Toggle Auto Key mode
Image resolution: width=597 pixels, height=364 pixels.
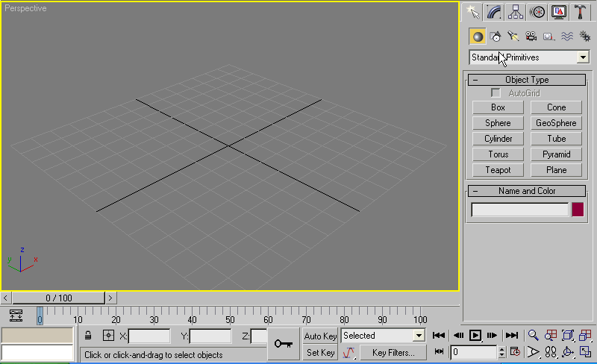[x=320, y=336]
